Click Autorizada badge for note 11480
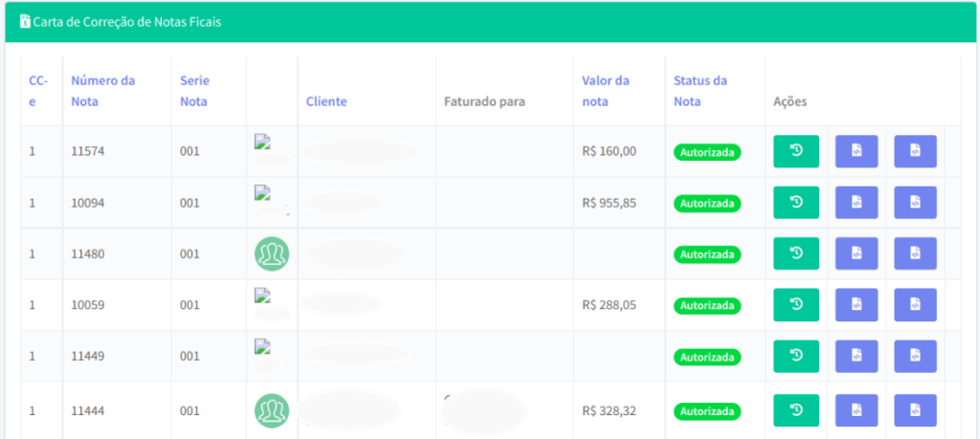The height and width of the screenshot is (439, 980). click(x=707, y=254)
